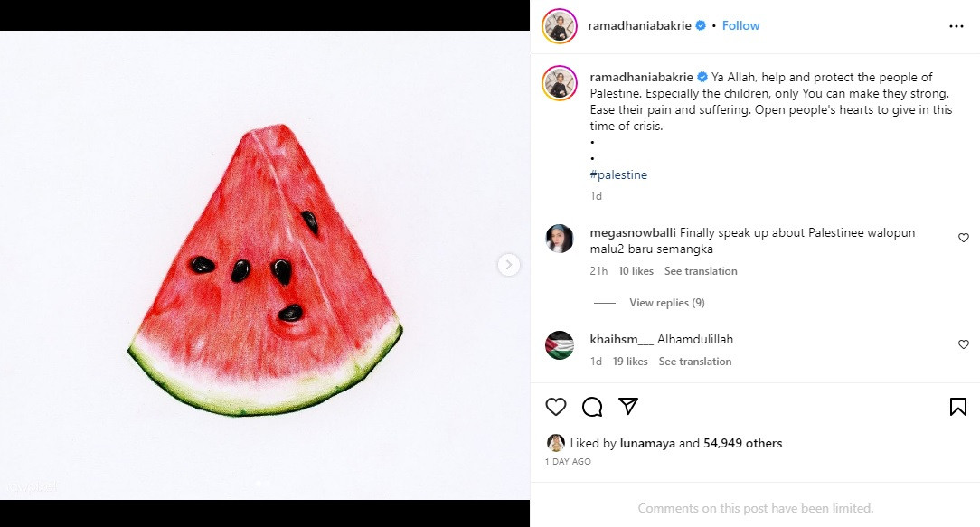This screenshot has height=527, width=980.
Task: See translation of khaihsm___'s comment
Action: coord(695,362)
